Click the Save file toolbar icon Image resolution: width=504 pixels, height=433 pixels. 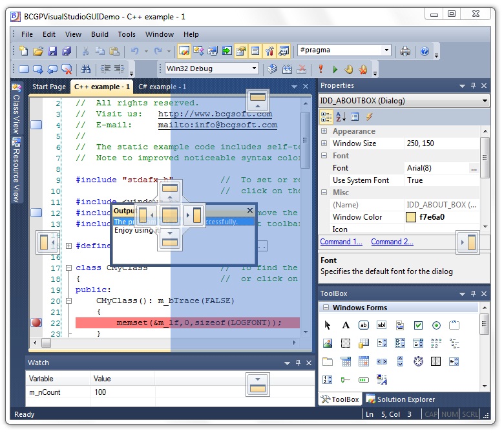pyautogui.click(x=53, y=51)
